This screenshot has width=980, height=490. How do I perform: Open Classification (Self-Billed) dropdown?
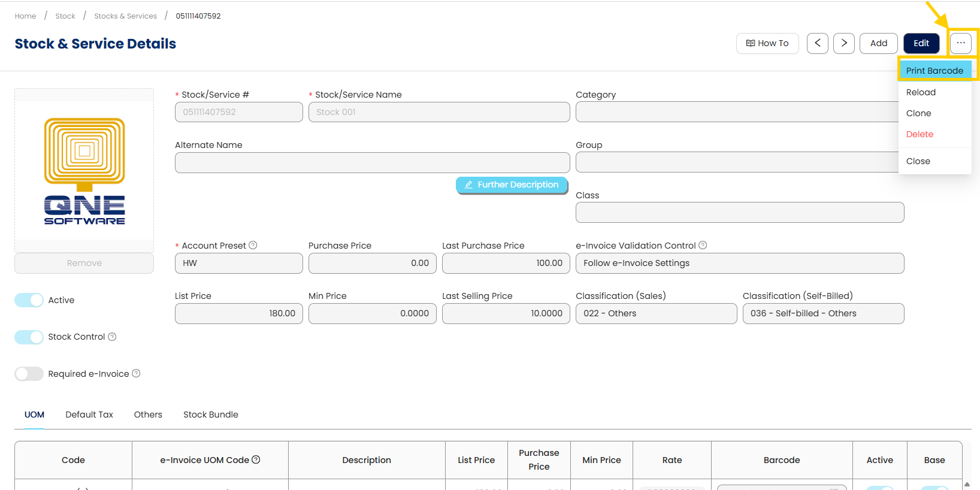pyautogui.click(x=824, y=313)
